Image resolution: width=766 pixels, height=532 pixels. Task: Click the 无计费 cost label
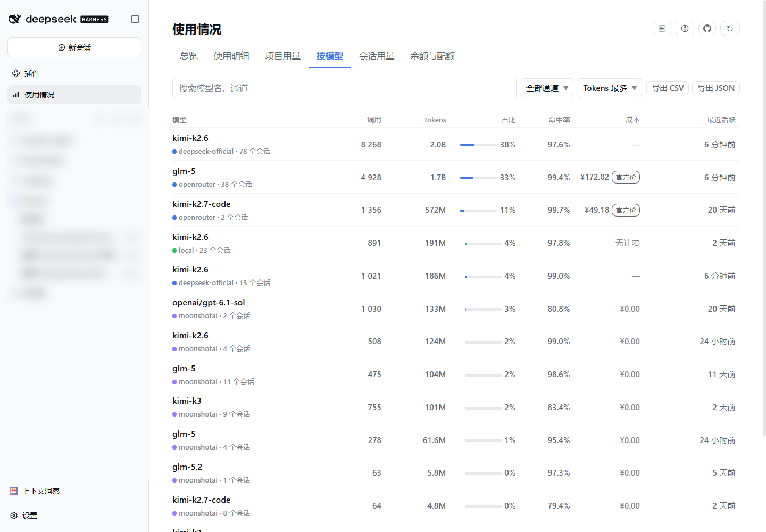(627, 243)
